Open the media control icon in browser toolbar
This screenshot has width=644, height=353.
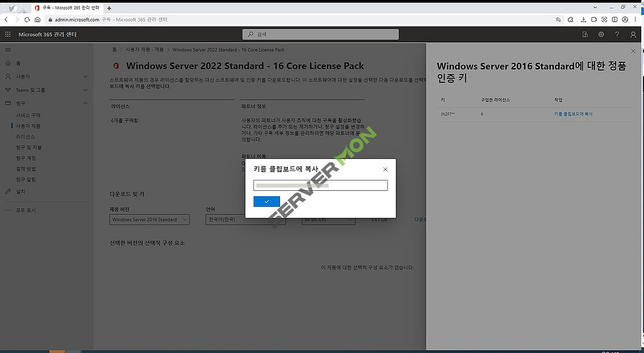point(594,19)
